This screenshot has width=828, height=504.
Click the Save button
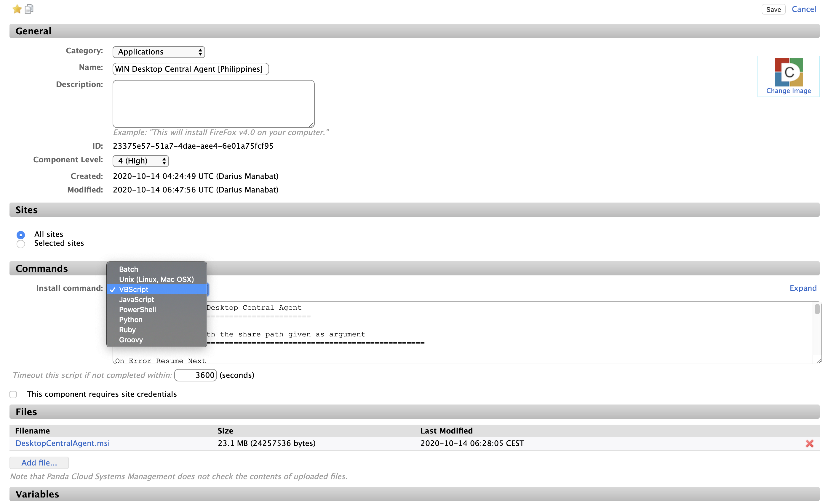click(x=773, y=9)
